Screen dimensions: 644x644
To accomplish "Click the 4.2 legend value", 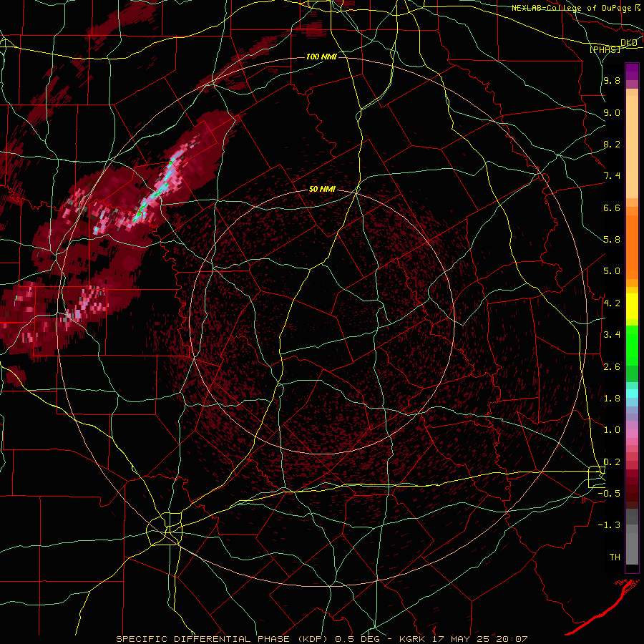I will tap(612, 303).
